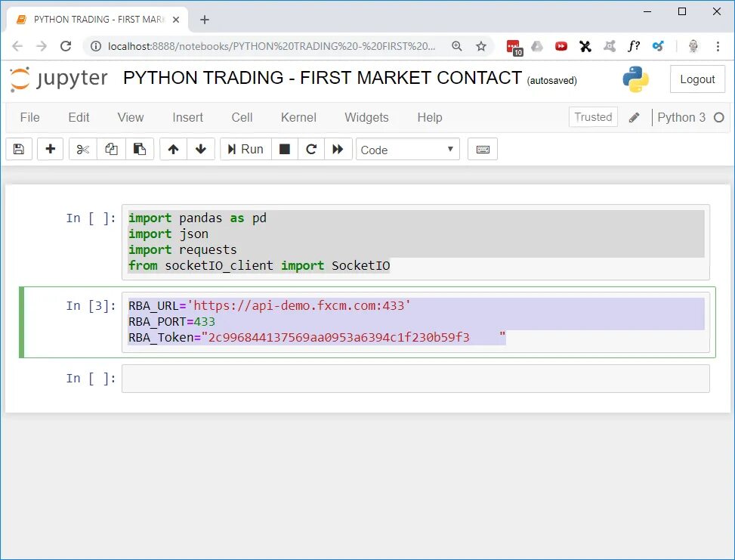Screen dimensions: 735x560
Task: Click the Python logo icon
Action: tap(635, 79)
